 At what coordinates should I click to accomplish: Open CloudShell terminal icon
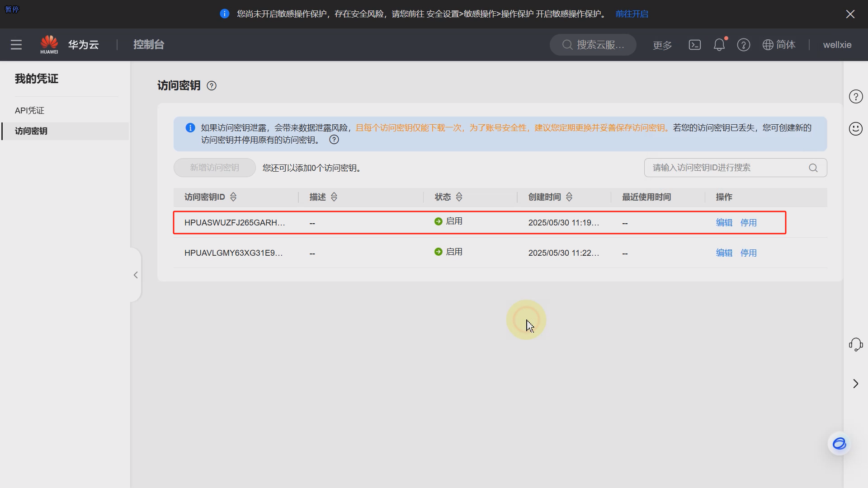click(695, 45)
